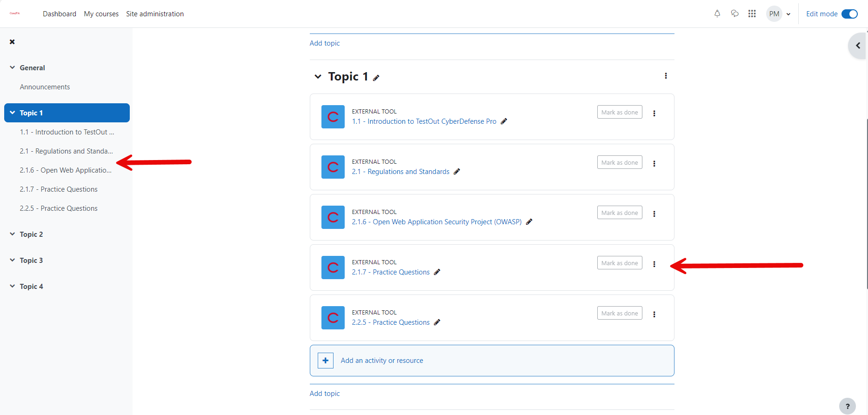Image resolution: width=868 pixels, height=415 pixels.
Task: Click external tool icon for 2.1.6 OWASP
Action: point(333,217)
